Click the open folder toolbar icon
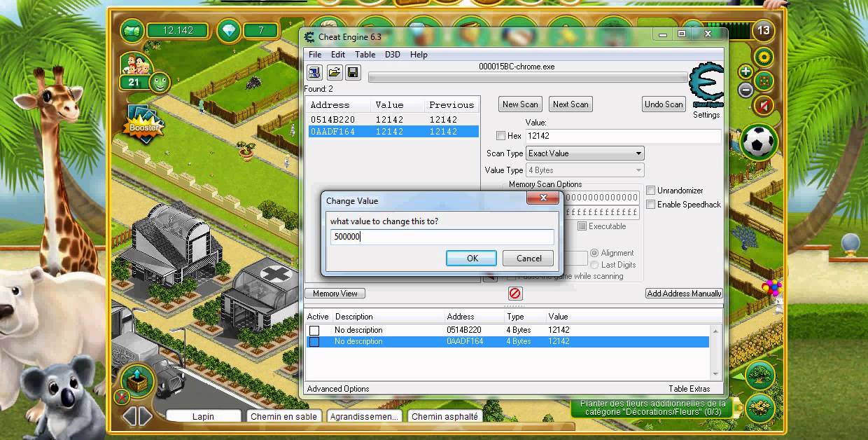This screenshot has height=440, width=868. [x=334, y=72]
